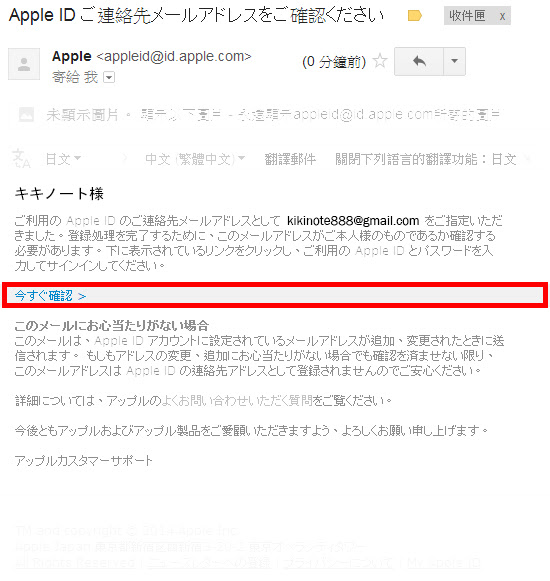This screenshot has height=581, width=550.
Task: Expand recipient details next to 寄給 我
Action: pos(109,77)
